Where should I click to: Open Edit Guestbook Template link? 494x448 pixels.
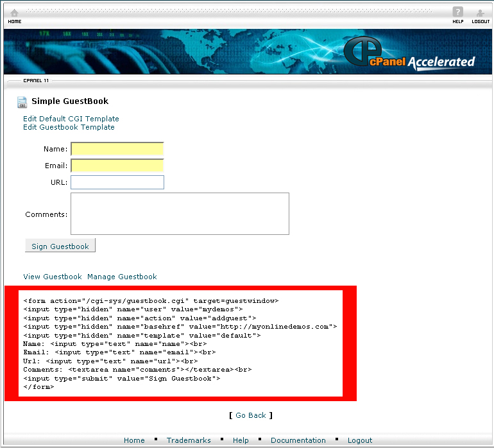(69, 127)
